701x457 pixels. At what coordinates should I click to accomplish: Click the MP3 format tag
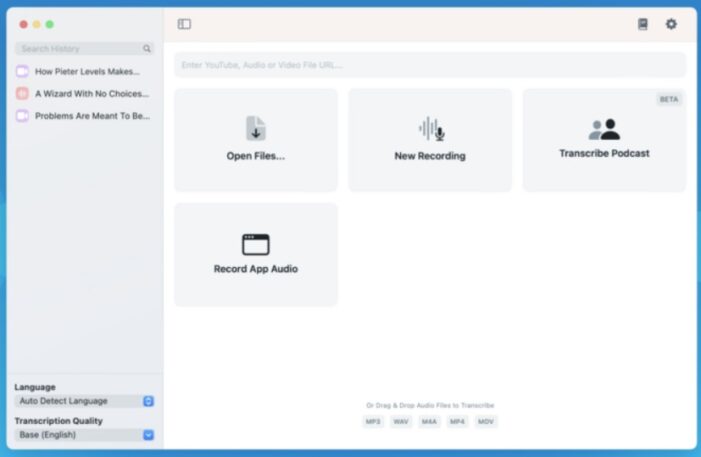(x=372, y=422)
